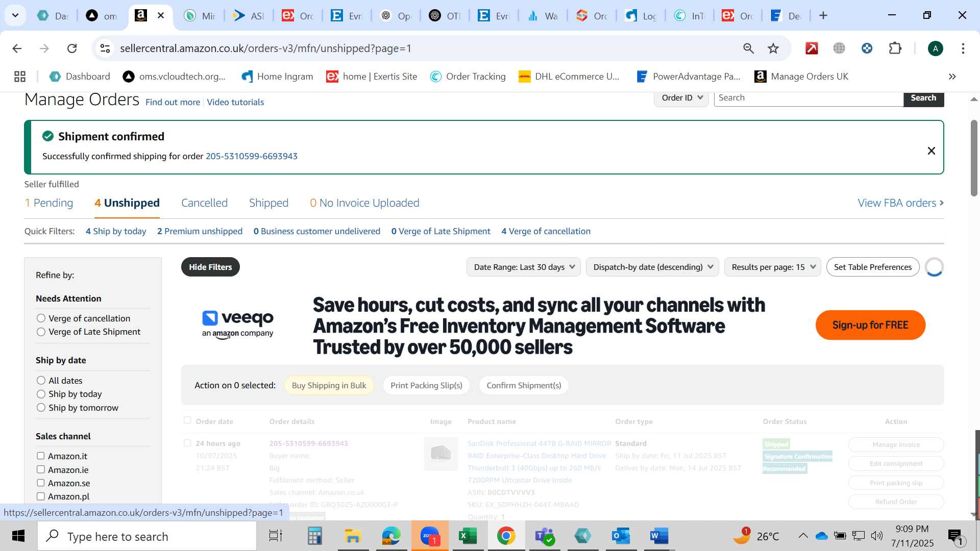Open the zoom magnifier in address bar
The width and height of the screenshot is (980, 551).
pyautogui.click(x=748, y=48)
